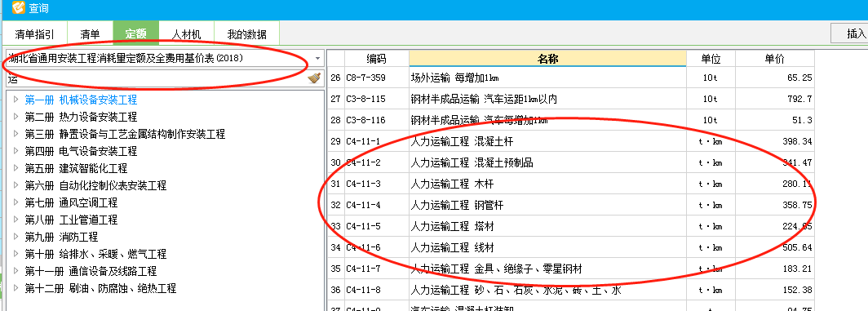Viewport: 868px width, 311px height.
Task: Expand 第四册 电气设备安装工程
Action: tap(16, 151)
